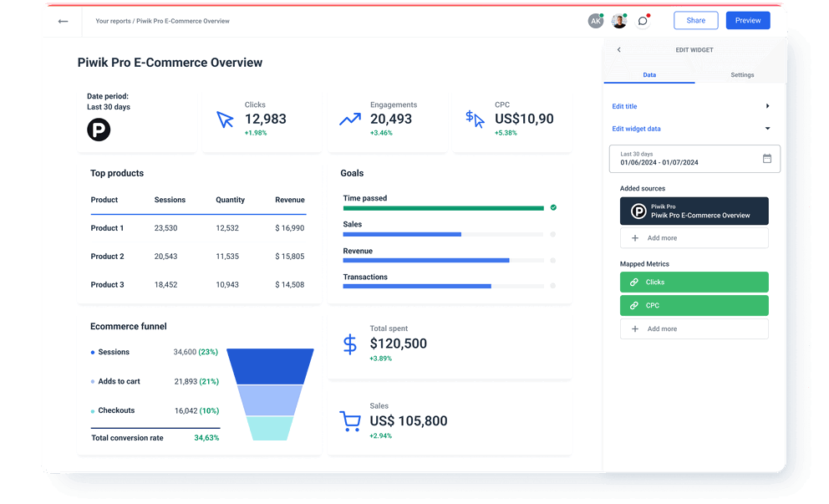
Task: Click the back chevron in Edit Widget header
Action: pos(618,49)
